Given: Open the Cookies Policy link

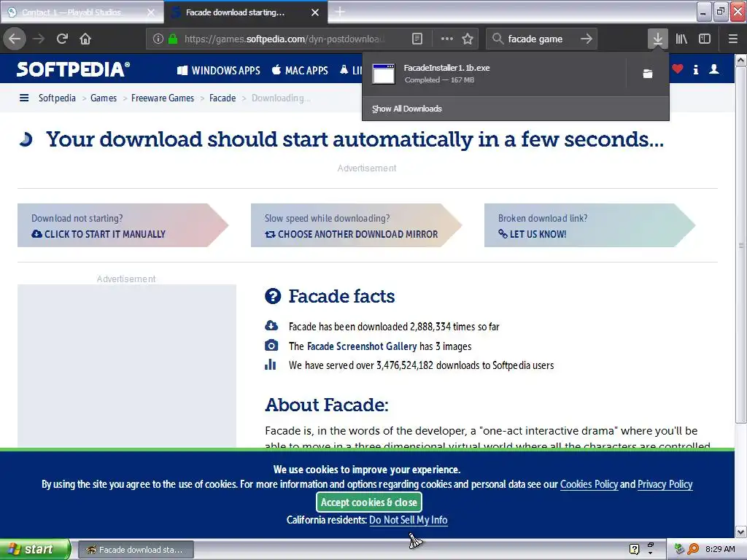Looking at the screenshot, I should (589, 484).
